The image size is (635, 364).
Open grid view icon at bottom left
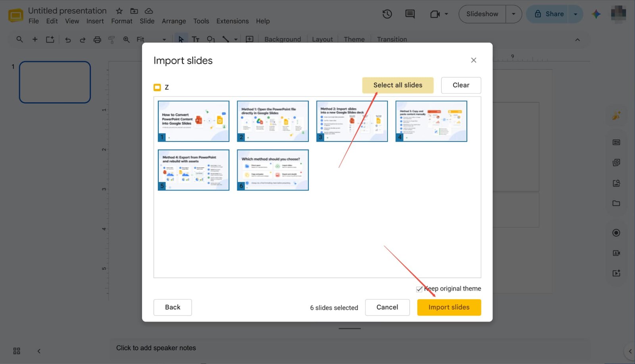click(x=17, y=351)
